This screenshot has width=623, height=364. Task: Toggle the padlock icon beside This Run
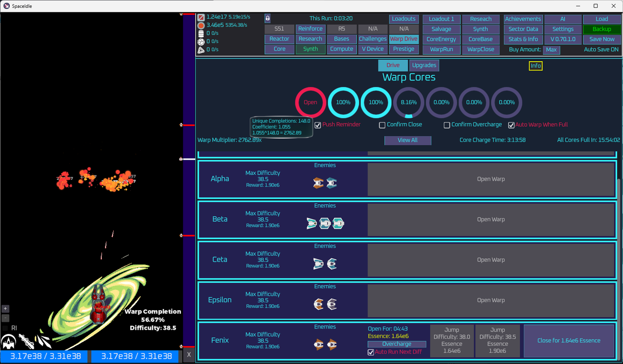pos(267,18)
